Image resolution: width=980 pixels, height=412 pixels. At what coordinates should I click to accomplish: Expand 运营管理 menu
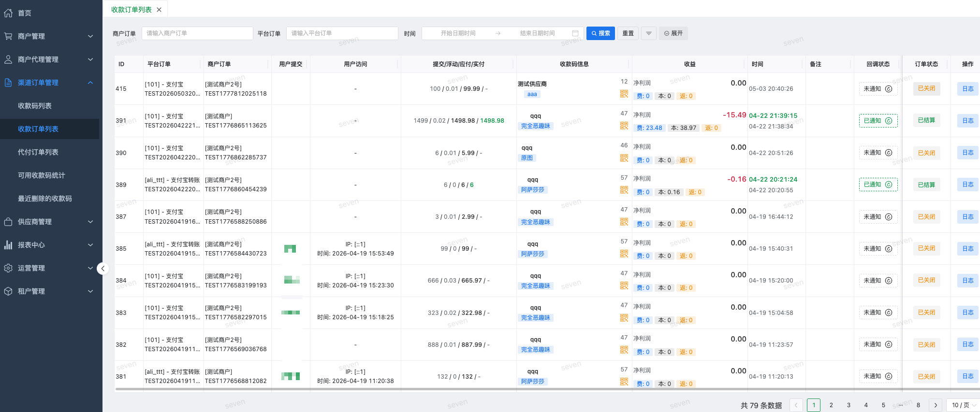(90, 268)
